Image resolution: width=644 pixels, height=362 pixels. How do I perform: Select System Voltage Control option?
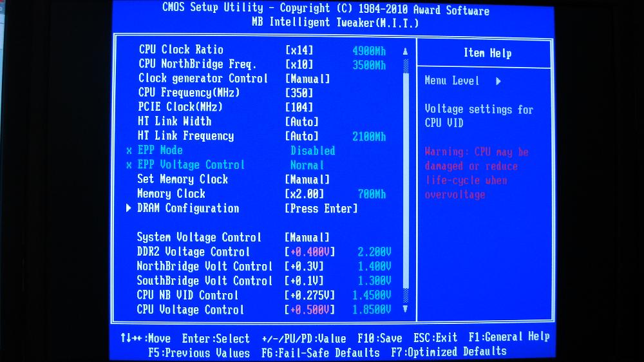click(x=199, y=238)
